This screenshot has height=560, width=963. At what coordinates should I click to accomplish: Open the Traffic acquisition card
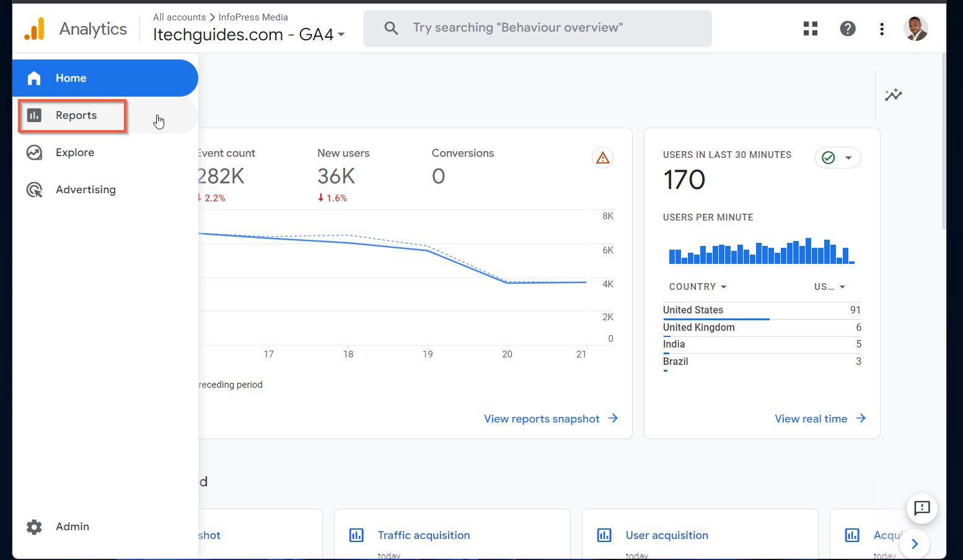click(x=452, y=535)
